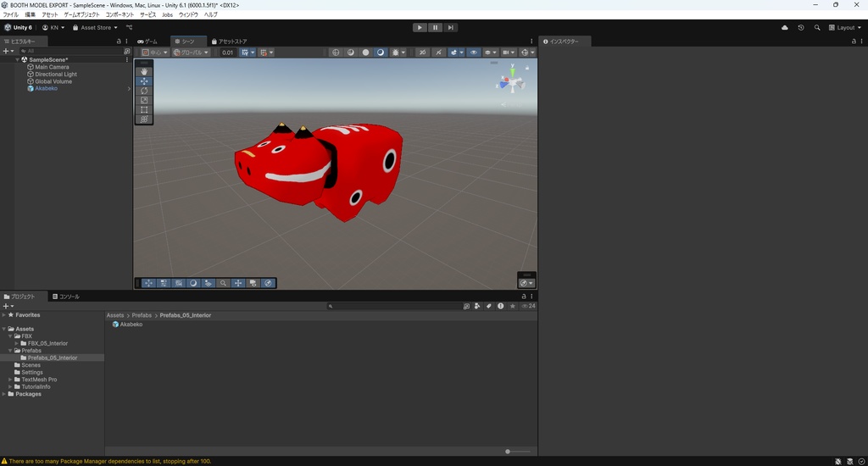Screen dimensions: 868x466
Task: Open the ウィンドウ menu
Action: pyautogui.click(x=188, y=14)
